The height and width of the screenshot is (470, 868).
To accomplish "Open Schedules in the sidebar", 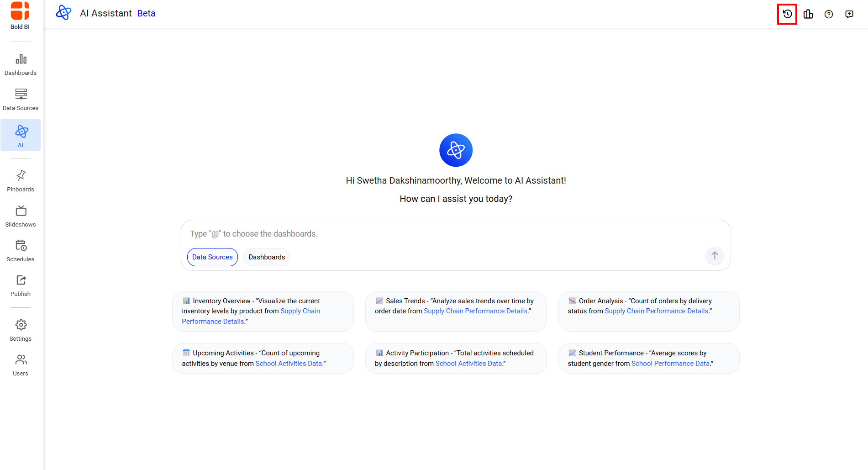I will [x=21, y=251].
